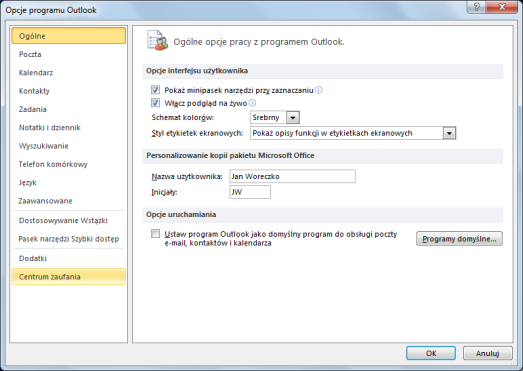The width and height of the screenshot is (523, 371).
Task: Open the Poczta options category
Action: 68,54
